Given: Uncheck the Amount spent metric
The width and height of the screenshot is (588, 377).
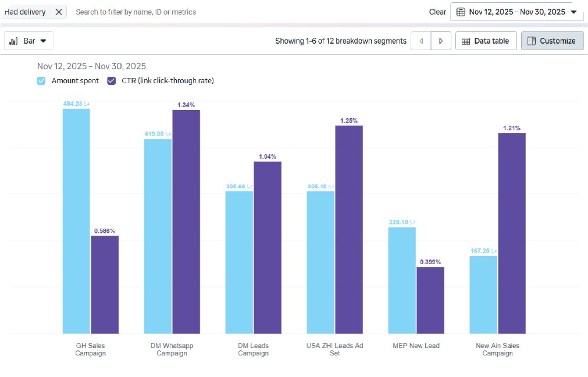Looking at the screenshot, I should click(41, 81).
